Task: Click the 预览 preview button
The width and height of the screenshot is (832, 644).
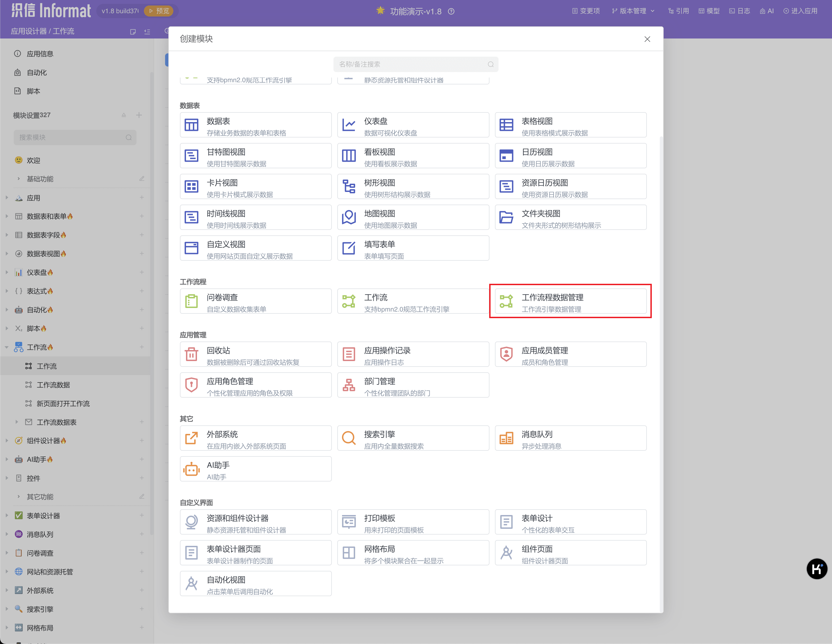Action: pos(158,11)
